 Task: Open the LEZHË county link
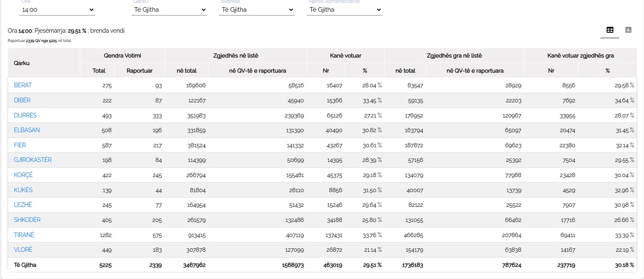pos(23,205)
